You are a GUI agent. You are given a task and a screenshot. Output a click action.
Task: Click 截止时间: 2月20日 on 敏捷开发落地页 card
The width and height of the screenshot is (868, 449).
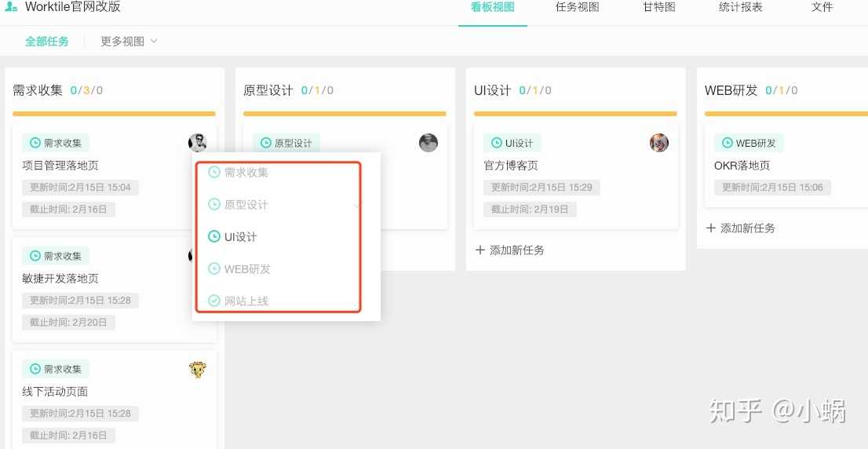(68, 322)
